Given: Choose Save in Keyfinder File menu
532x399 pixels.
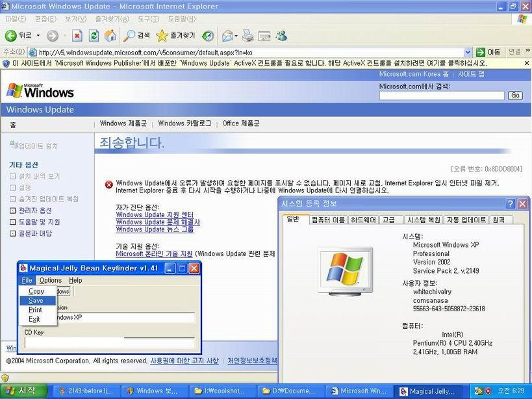Looking at the screenshot, I should point(37,301).
